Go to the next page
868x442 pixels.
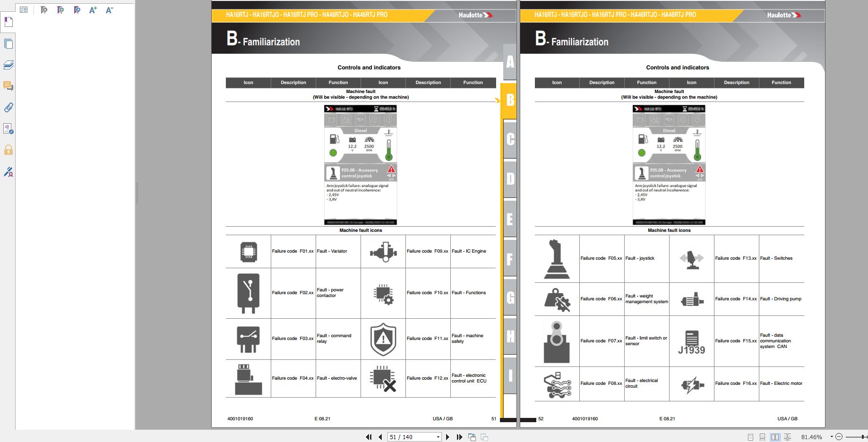447,437
